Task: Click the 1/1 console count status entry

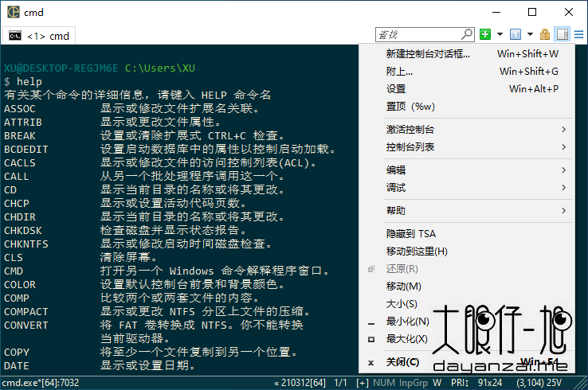Action: tap(340, 383)
